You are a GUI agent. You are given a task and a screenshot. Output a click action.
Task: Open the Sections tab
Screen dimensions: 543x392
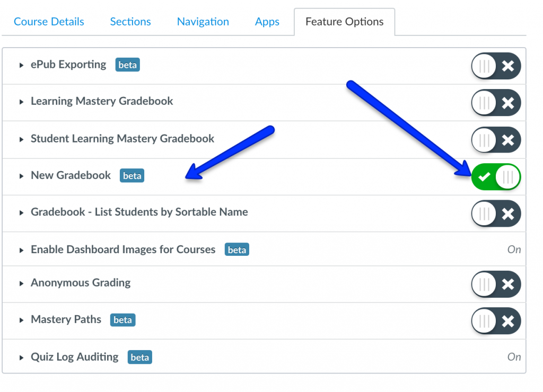coord(130,22)
